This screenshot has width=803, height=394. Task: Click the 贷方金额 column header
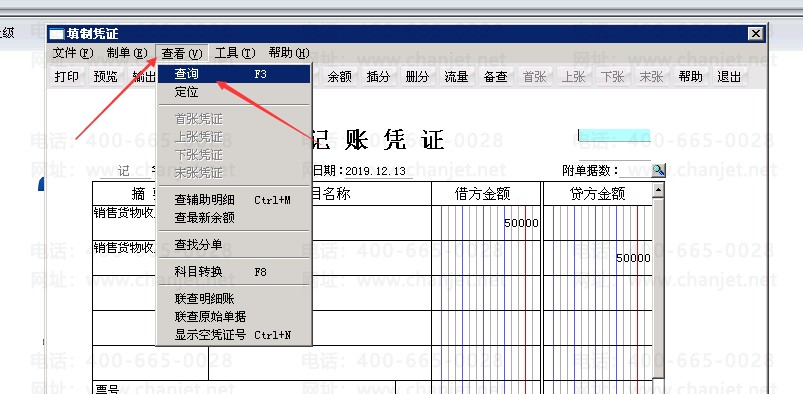coord(598,194)
